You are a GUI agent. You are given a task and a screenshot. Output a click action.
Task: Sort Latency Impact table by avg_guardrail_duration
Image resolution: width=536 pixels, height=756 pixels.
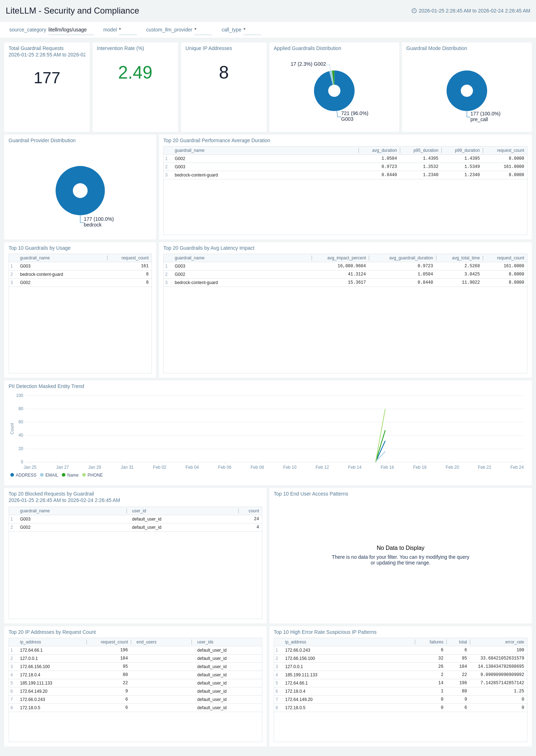tap(411, 258)
